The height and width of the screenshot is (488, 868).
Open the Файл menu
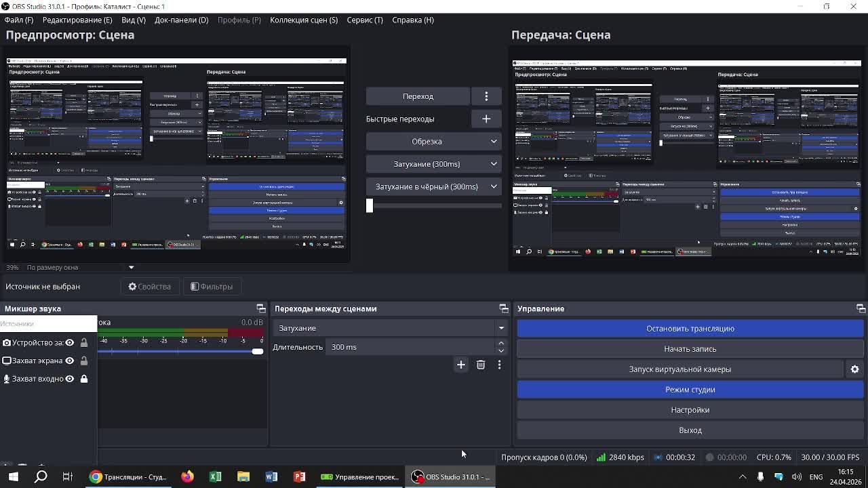click(18, 20)
